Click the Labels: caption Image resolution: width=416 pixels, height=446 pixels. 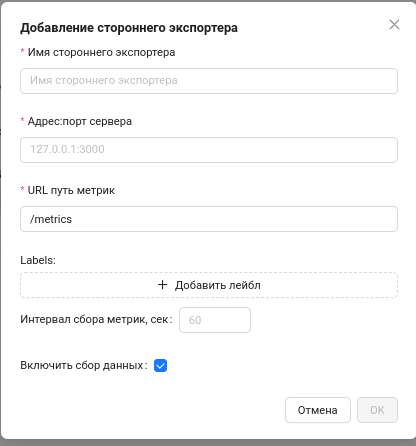click(38, 260)
